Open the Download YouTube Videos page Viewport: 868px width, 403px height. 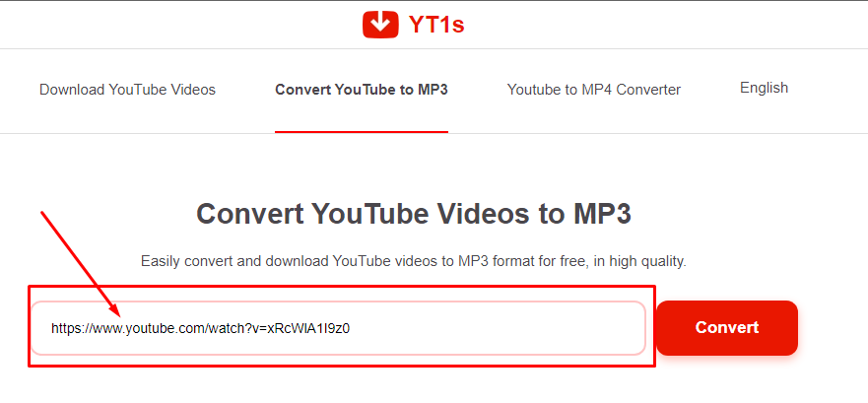[x=127, y=90]
